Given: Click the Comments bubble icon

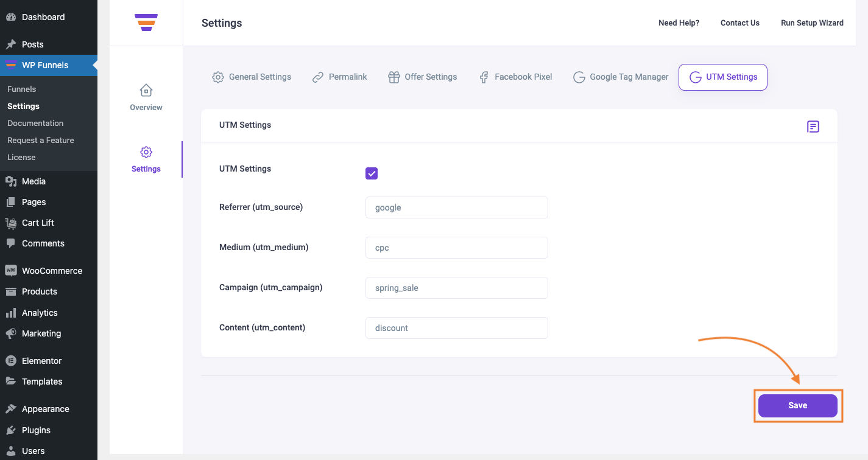Looking at the screenshot, I should [x=11, y=243].
